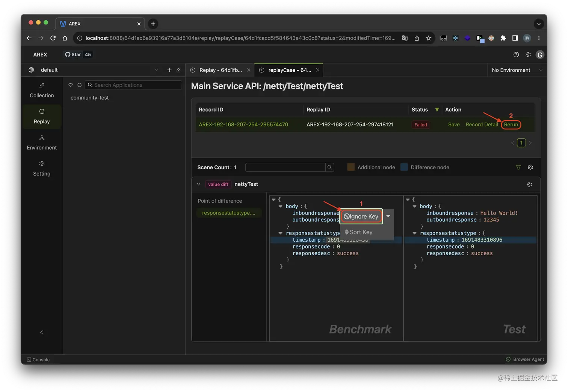Click the Rerun action
This screenshot has width=568, height=392.
511,124
